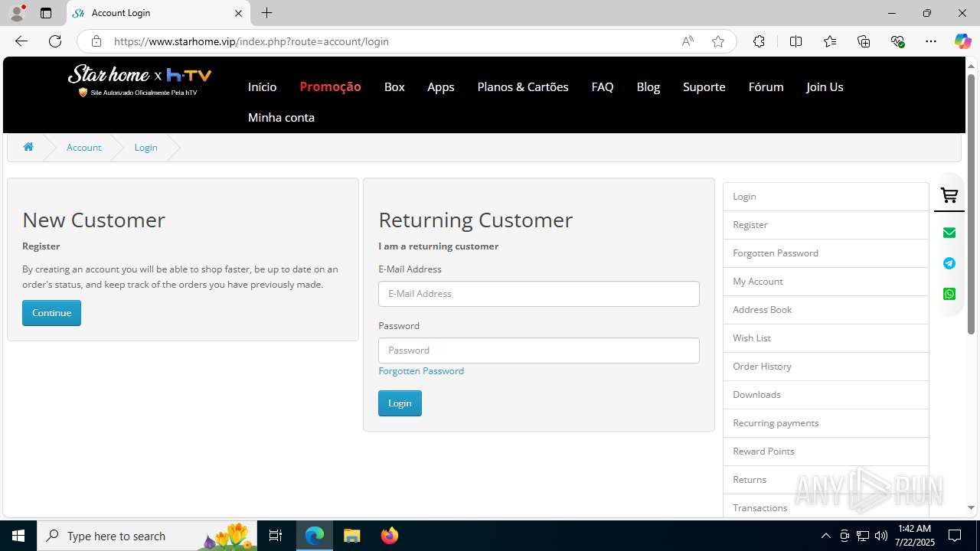Click the Login breadcrumb link
This screenshot has height=551, width=980.
(x=145, y=147)
